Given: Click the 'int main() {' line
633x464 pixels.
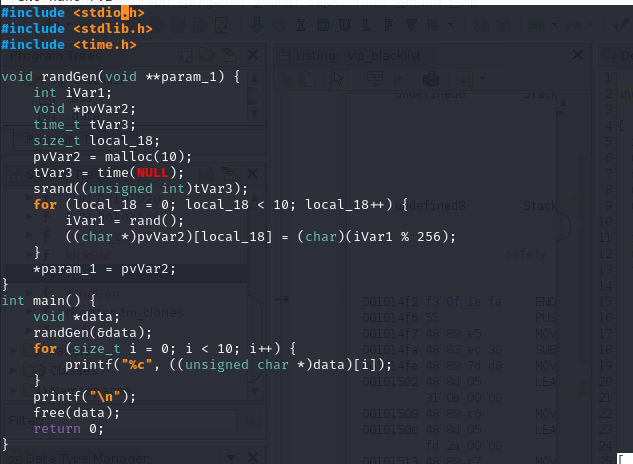Looking at the screenshot, I should (x=48, y=301).
